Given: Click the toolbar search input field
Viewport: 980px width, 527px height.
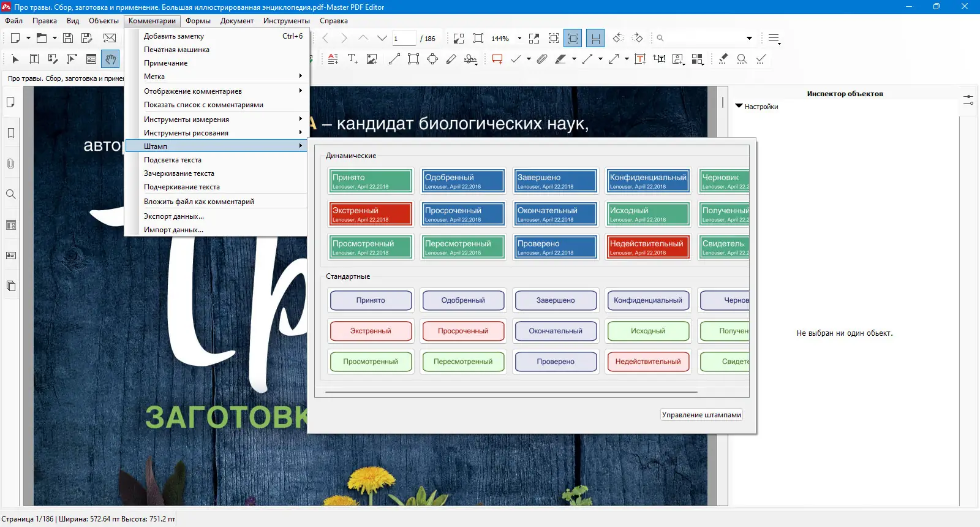Looking at the screenshot, I should pos(703,38).
